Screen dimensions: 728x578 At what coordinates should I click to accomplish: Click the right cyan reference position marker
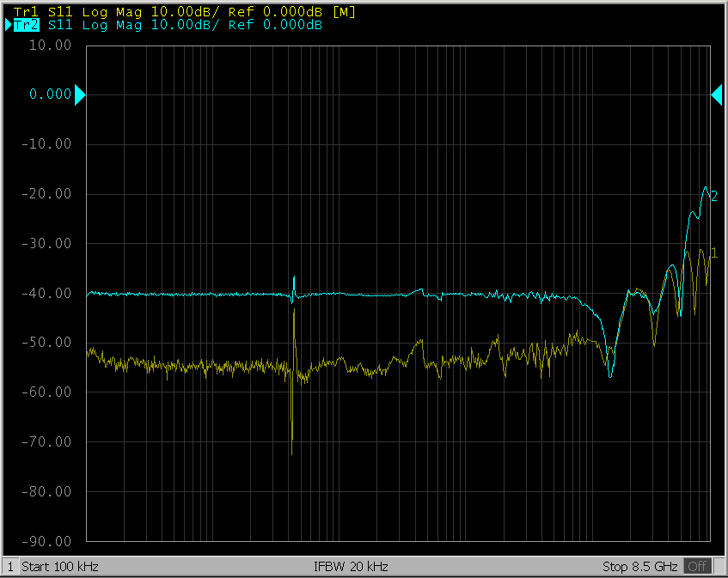[x=716, y=95]
